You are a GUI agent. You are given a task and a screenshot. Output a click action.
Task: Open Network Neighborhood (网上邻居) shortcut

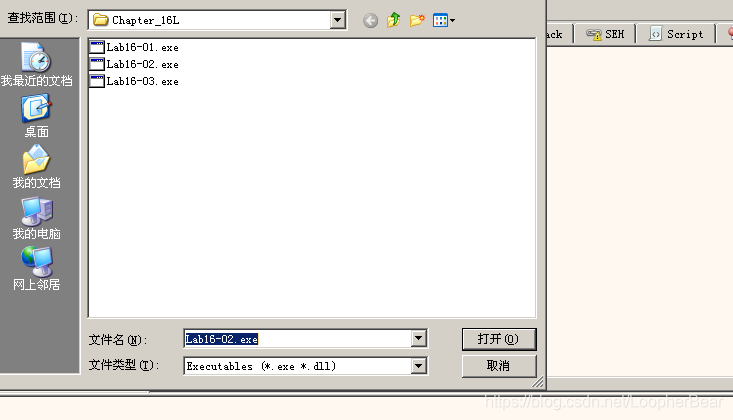pos(36,268)
